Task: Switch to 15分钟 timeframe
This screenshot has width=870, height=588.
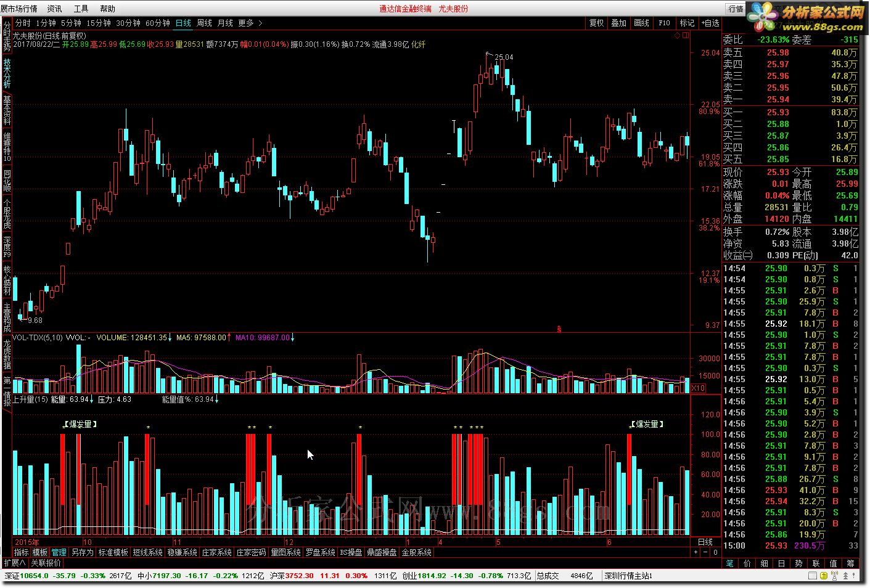Action: pyautogui.click(x=99, y=23)
